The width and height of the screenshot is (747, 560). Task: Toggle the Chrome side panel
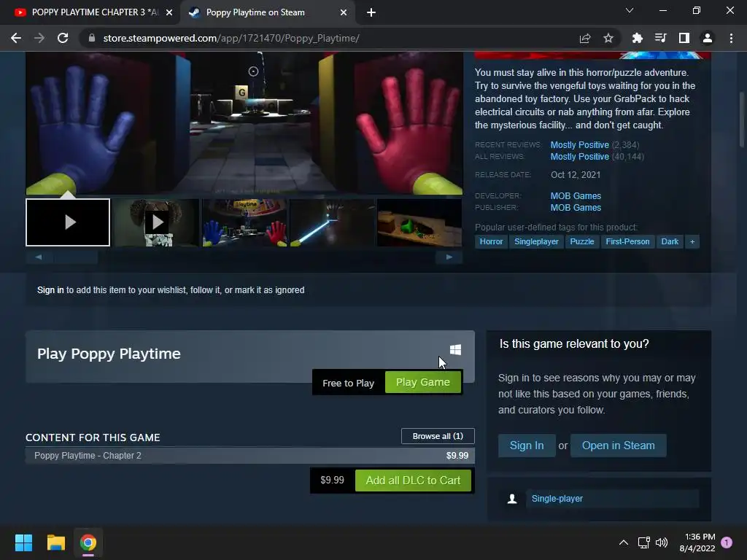(684, 38)
